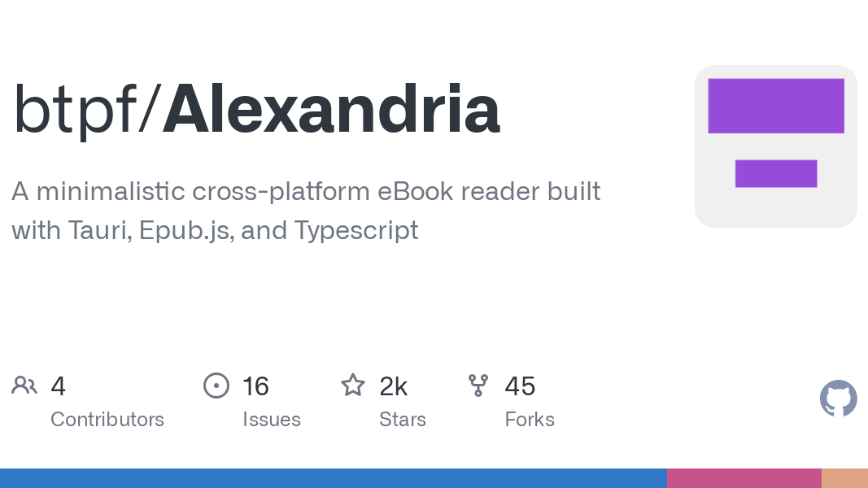Click the blue language bar segment

tap(334, 478)
